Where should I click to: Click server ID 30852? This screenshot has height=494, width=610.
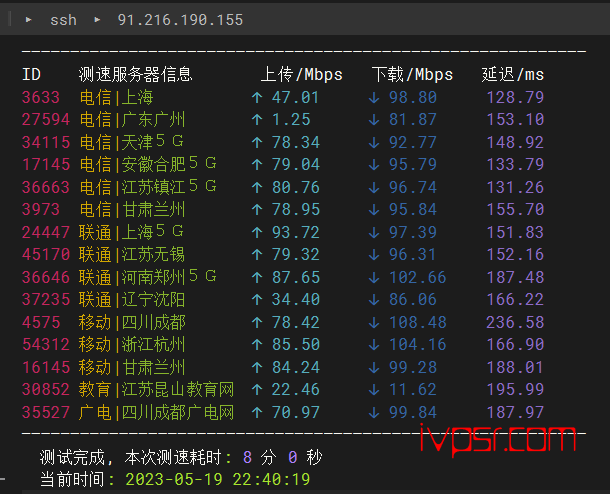[46, 390]
